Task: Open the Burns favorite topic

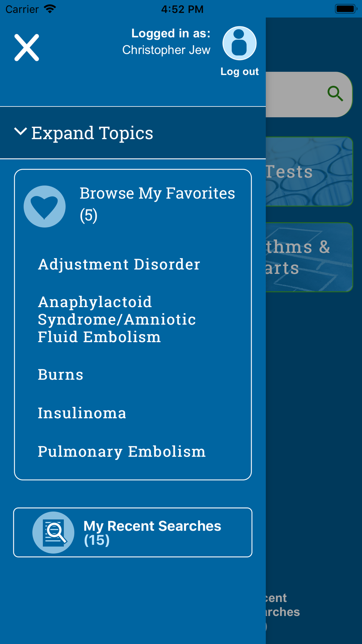Action: pyautogui.click(x=60, y=375)
